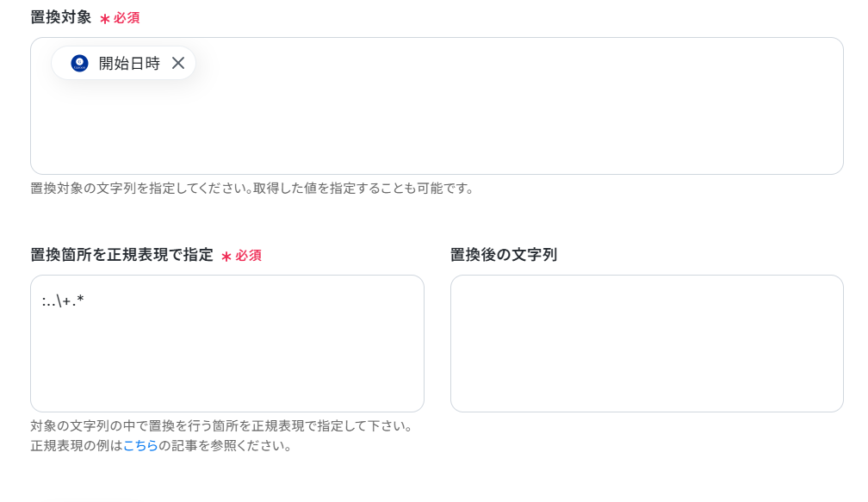Focus the 置換後の文字列 text box
Screen dimensions: 868x502
647,344
